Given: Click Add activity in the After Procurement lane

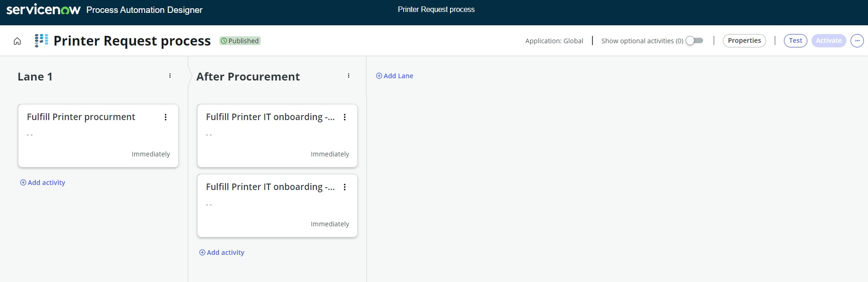Looking at the screenshot, I should pyautogui.click(x=221, y=252).
